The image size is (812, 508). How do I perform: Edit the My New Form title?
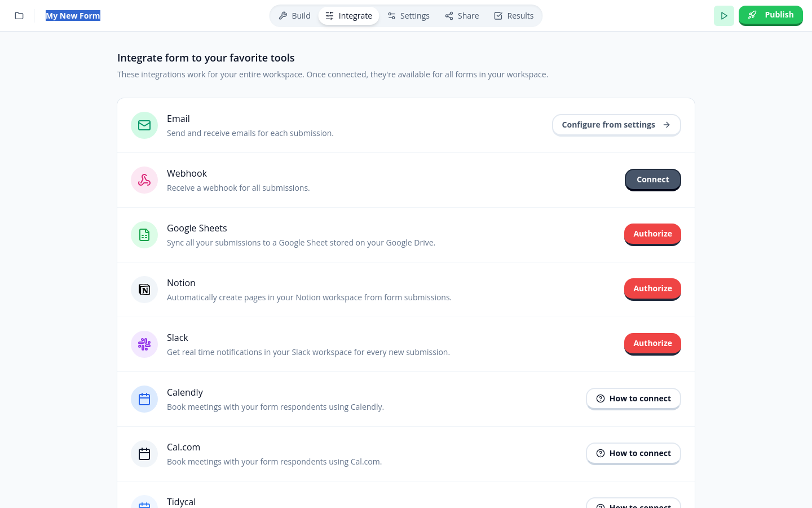pyautogui.click(x=73, y=16)
